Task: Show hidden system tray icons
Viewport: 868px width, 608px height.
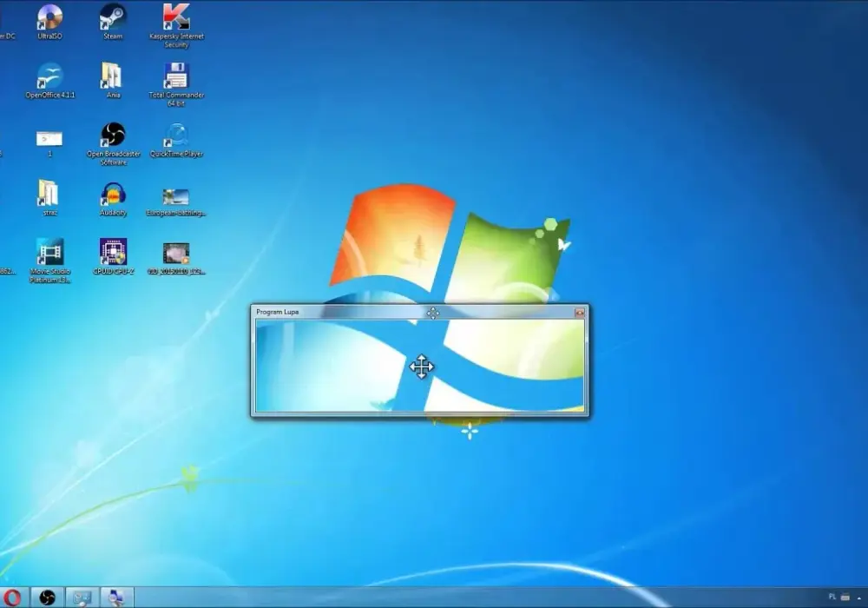Action: (x=859, y=598)
